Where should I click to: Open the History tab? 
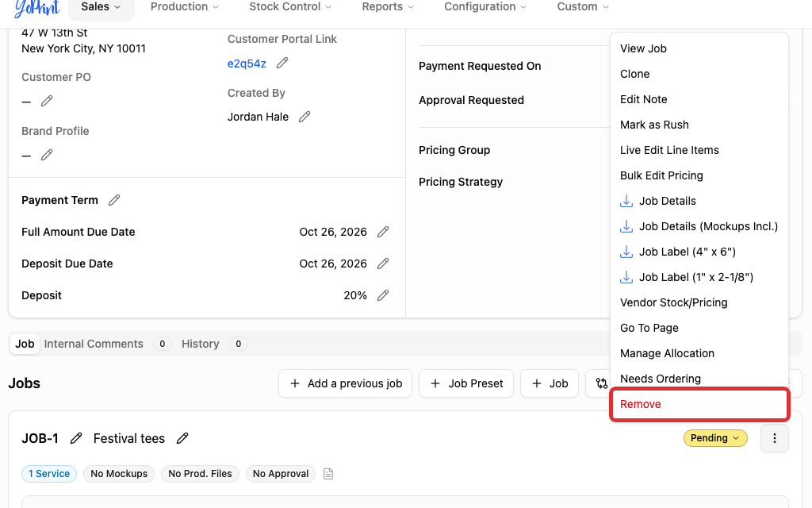click(x=214, y=344)
